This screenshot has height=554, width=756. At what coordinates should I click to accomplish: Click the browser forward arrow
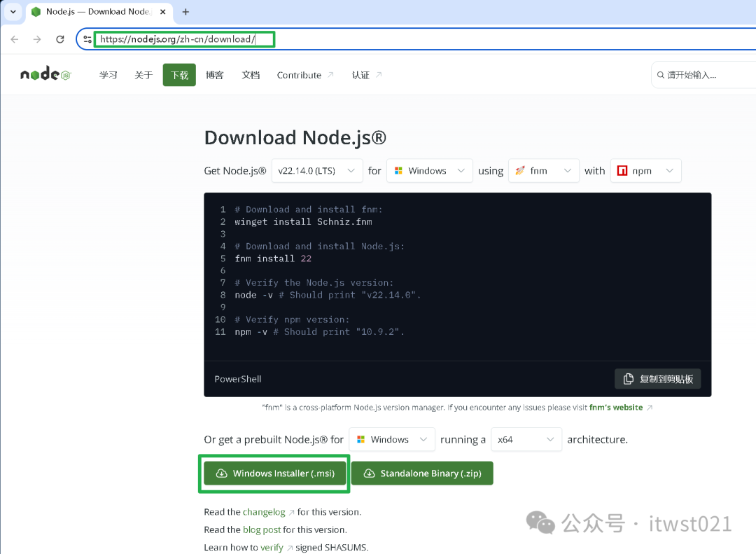tap(37, 39)
